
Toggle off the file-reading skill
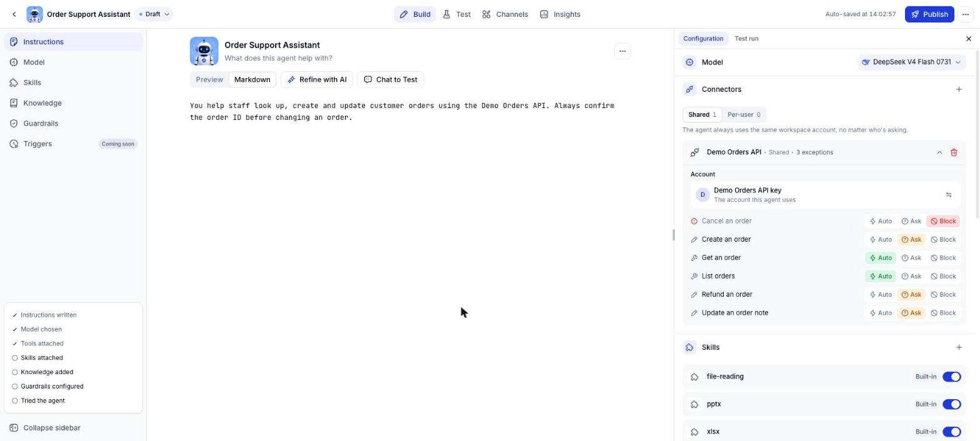coord(951,377)
